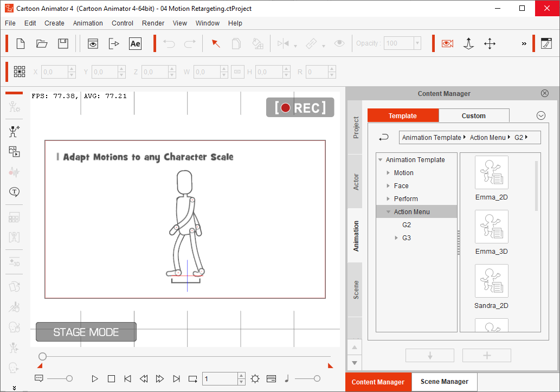Open project using the folder icon

coord(42,43)
